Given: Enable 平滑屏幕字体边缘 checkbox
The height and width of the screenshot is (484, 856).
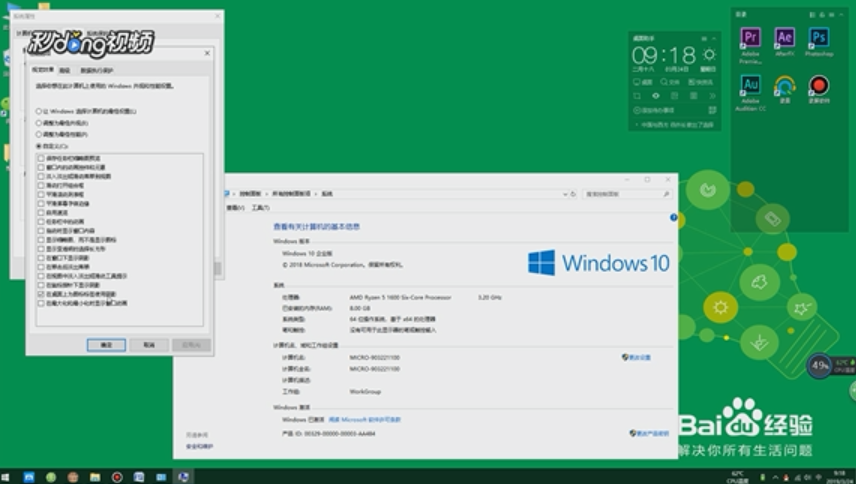Looking at the screenshot, I should click(x=41, y=204).
